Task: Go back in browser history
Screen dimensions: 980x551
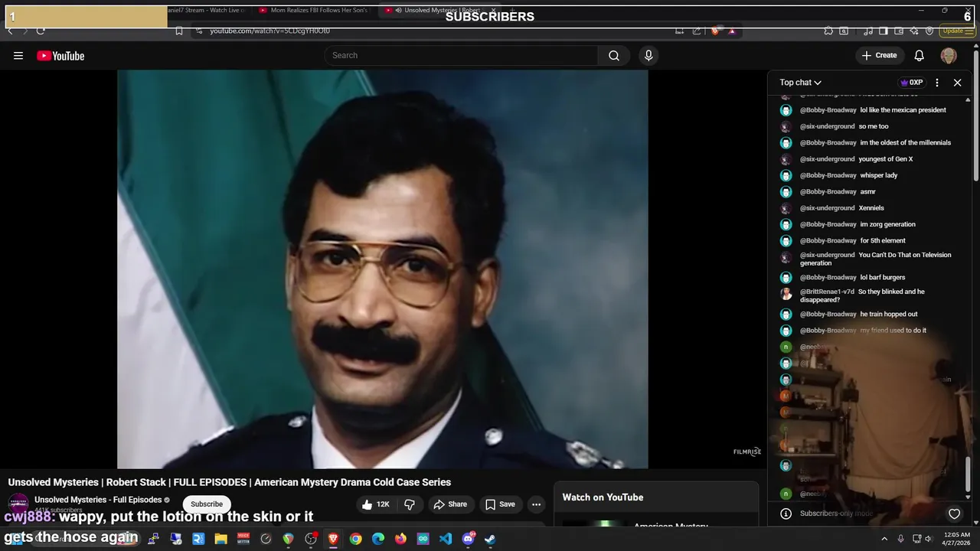Action: tap(10, 31)
